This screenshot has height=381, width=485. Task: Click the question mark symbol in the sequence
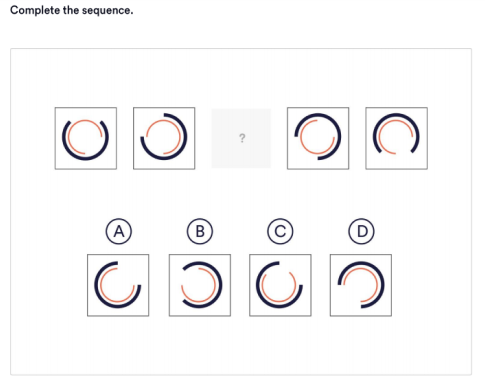tap(242, 138)
